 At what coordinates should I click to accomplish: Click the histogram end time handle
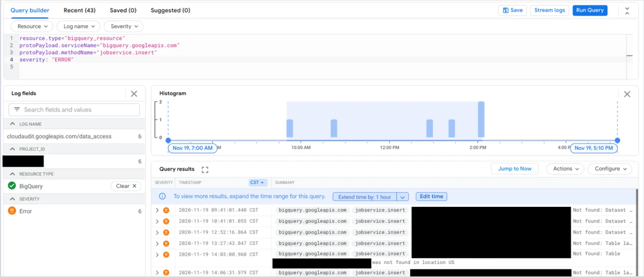pyautogui.click(x=617, y=140)
